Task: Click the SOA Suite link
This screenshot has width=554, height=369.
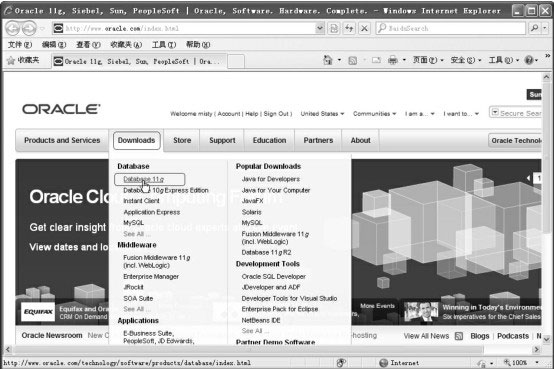Action: click(x=138, y=298)
